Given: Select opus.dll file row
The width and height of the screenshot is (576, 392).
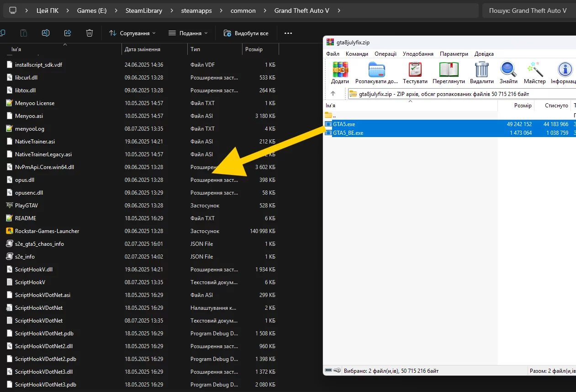Looking at the screenshot, I should [141, 180].
